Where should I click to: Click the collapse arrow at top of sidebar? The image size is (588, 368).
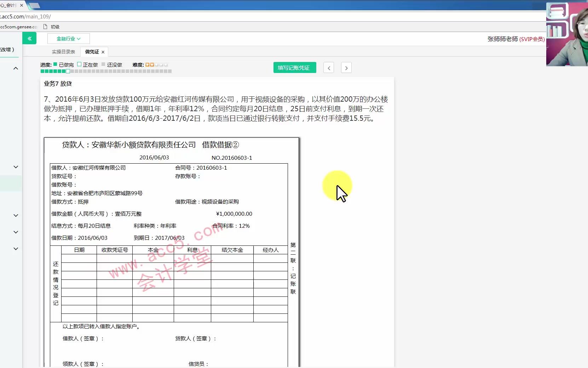pyautogui.click(x=16, y=68)
